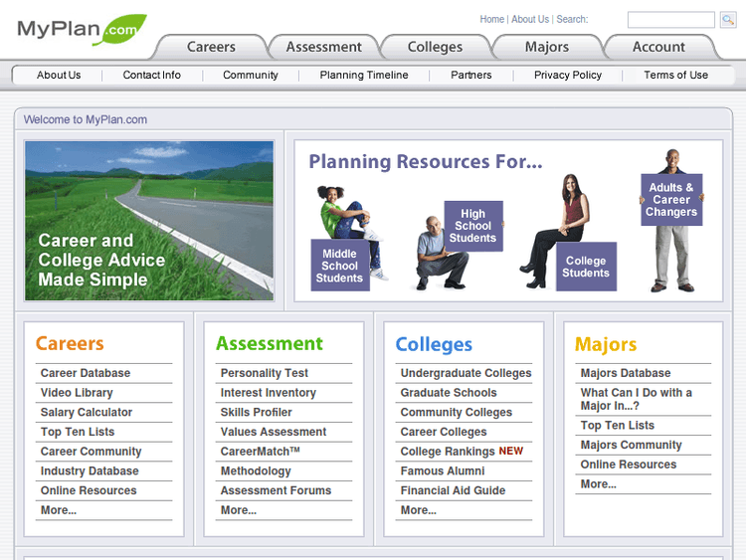Open Industry Database link
Image resolution: width=746 pixels, height=560 pixels.
tap(90, 470)
